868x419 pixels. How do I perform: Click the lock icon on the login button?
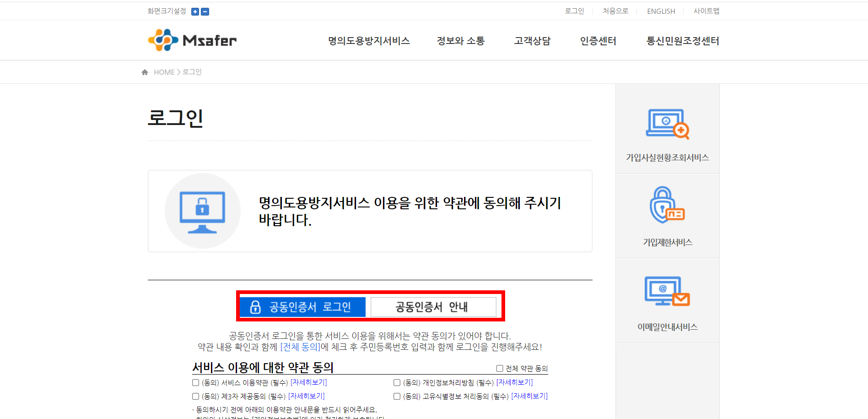255,307
